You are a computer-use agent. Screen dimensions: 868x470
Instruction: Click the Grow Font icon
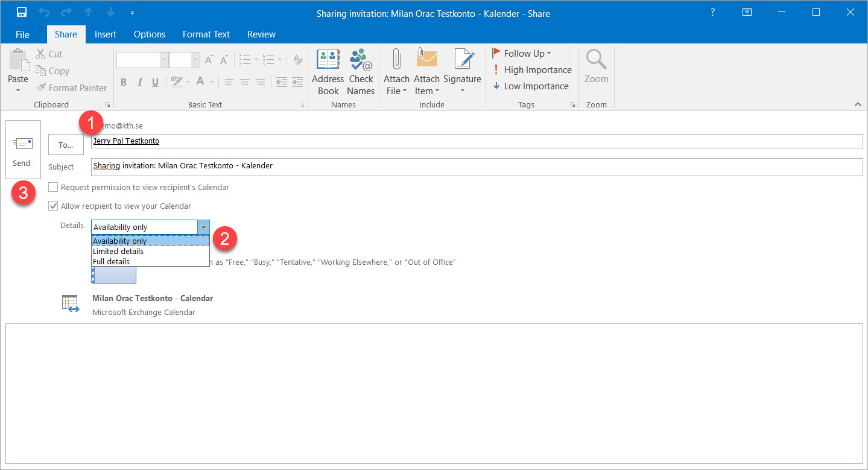(x=209, y=60)
